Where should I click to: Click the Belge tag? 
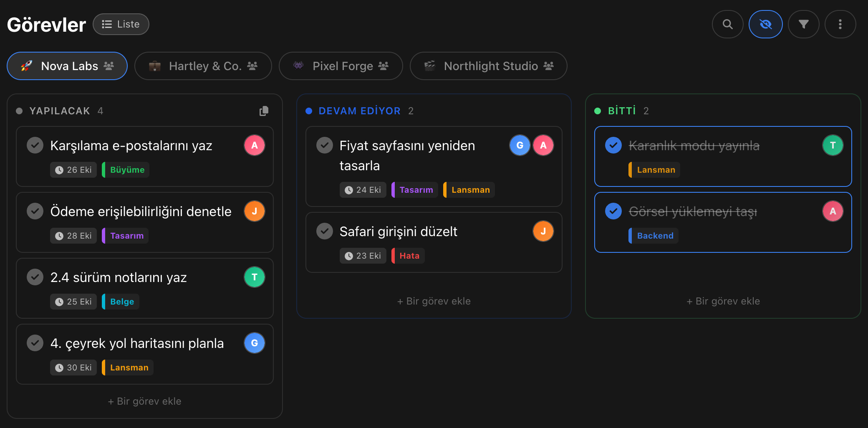tap(121, 302)
